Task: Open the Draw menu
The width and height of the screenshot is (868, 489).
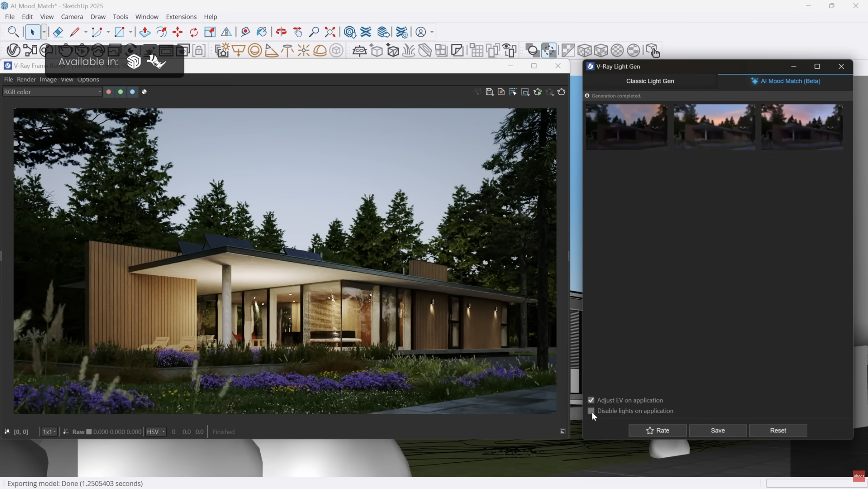Action: coord(98,17)
